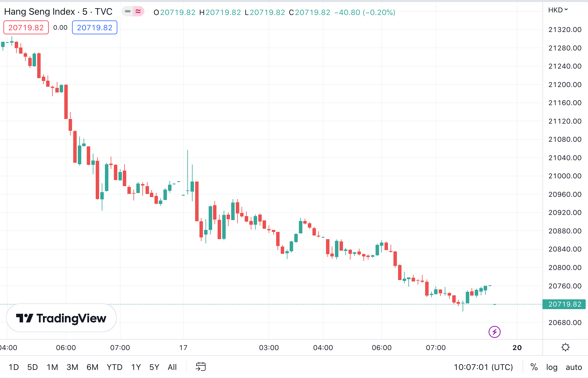Click the 17 date label on time axis
588x378 pixels.
pos(183,347)
